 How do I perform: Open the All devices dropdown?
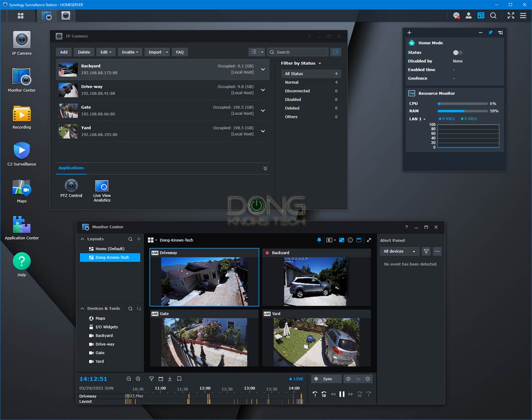point(399,251)
